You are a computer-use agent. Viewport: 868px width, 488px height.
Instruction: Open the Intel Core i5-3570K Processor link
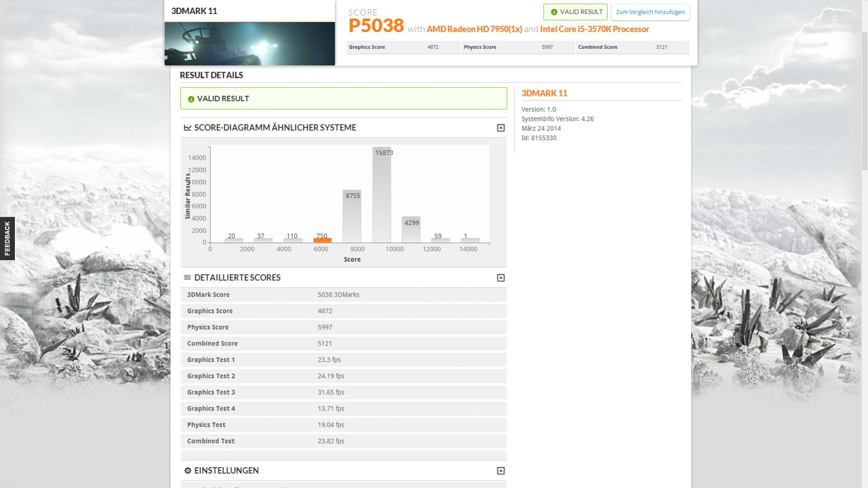pos(594,29)
